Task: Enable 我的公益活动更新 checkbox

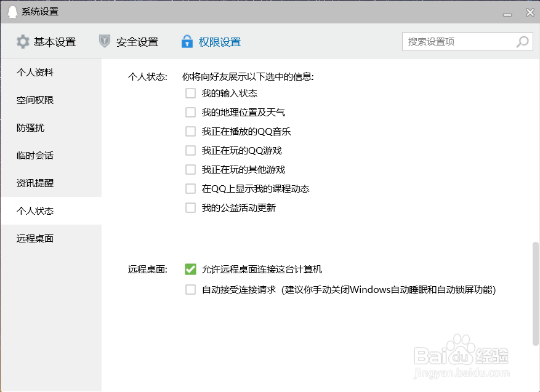Action: [x=190, y=207]
